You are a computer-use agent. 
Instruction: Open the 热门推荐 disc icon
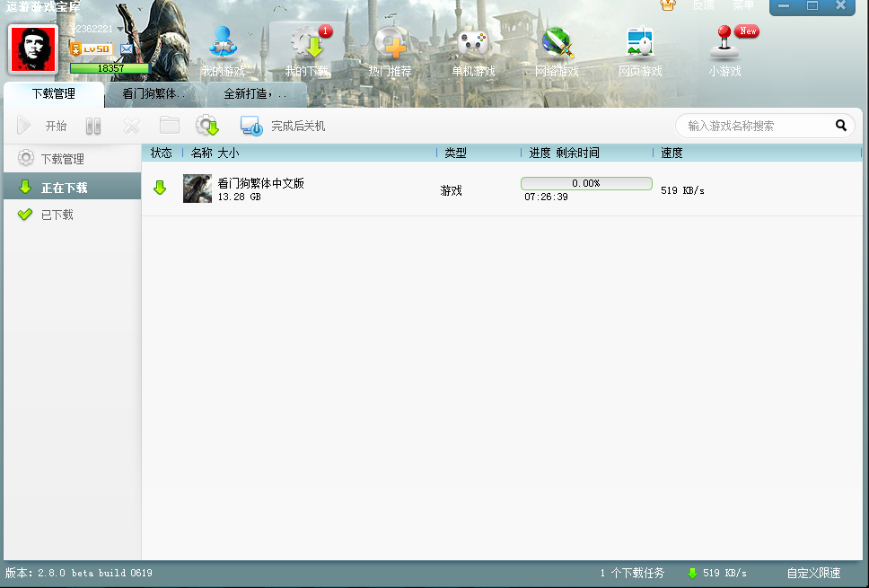coord(391,43)
